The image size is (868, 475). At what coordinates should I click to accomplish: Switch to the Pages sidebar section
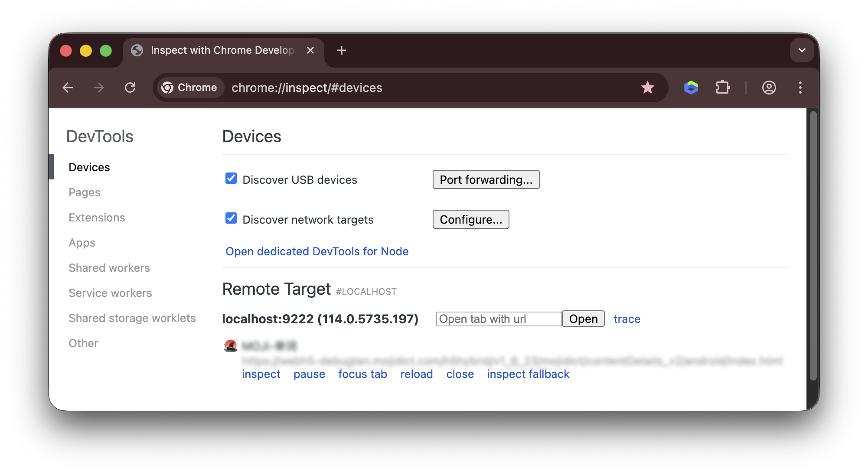pyautogui.click(x=84, y=192)
